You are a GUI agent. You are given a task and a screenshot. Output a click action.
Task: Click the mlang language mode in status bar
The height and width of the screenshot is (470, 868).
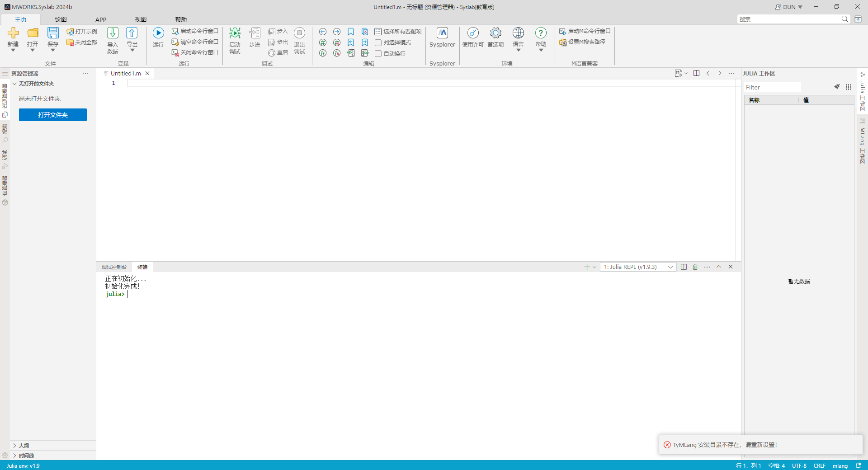point(840,466)
